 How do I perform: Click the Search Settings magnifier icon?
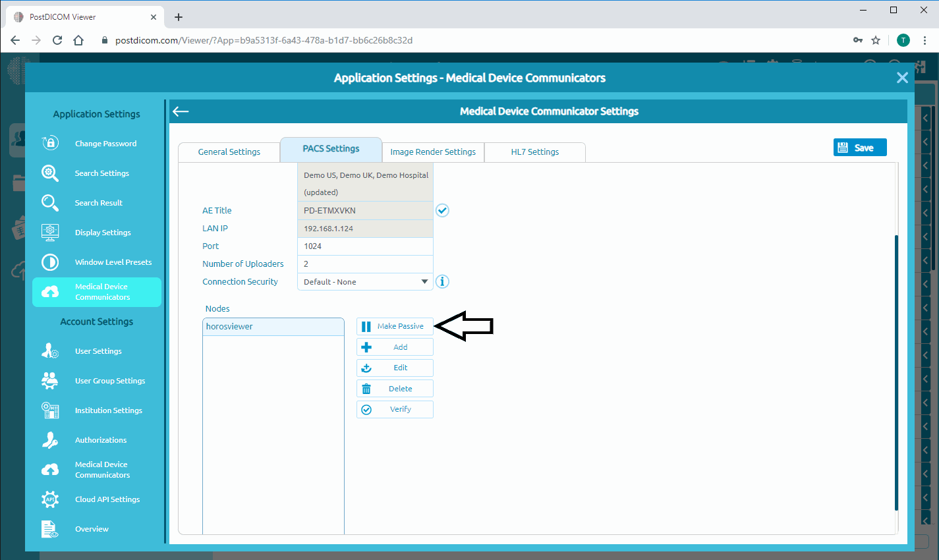pyautogui.click(x=50, y=173)
